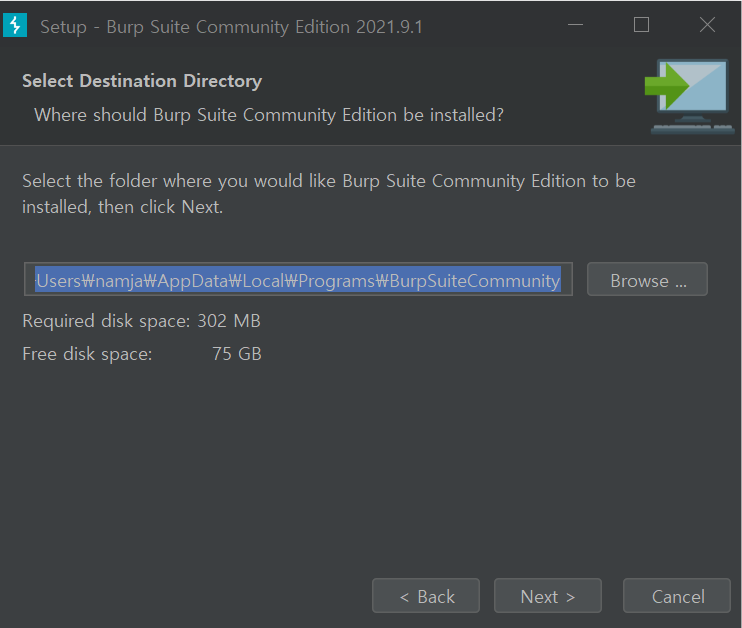The image size is (742, 628).
Task: Open the Browse folder dialog
Action: click(x=647, y=279)
